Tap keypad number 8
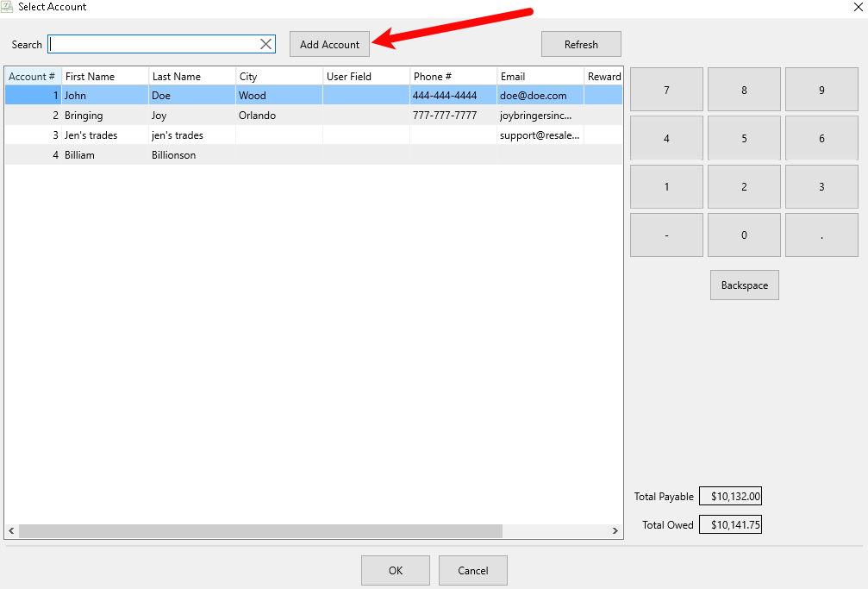This screenshot has height=589, width=868. point(744,90)
